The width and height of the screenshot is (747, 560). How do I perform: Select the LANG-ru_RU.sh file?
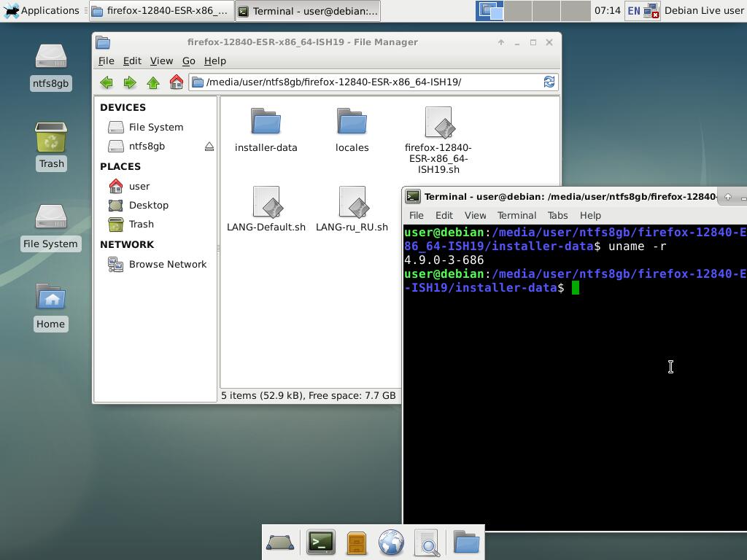352,209
